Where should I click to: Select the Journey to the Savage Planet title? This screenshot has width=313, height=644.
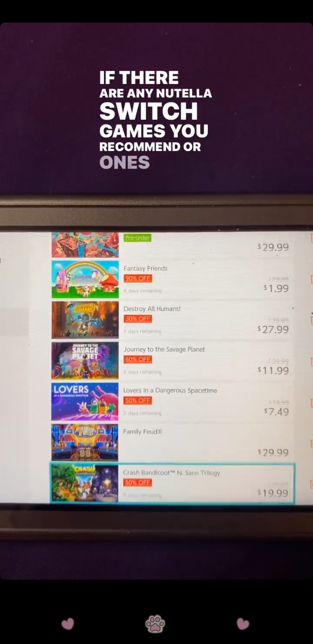pyautogui.click(x=164, y=349)
